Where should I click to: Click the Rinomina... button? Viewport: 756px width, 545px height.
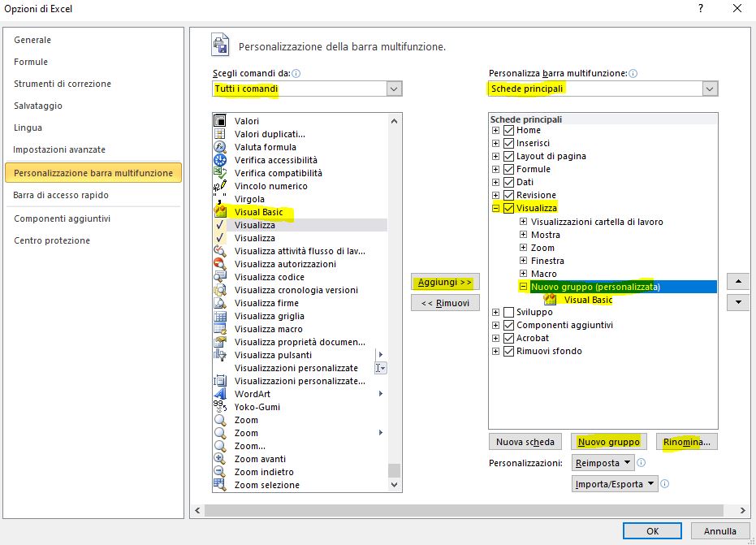coord(687,442)
